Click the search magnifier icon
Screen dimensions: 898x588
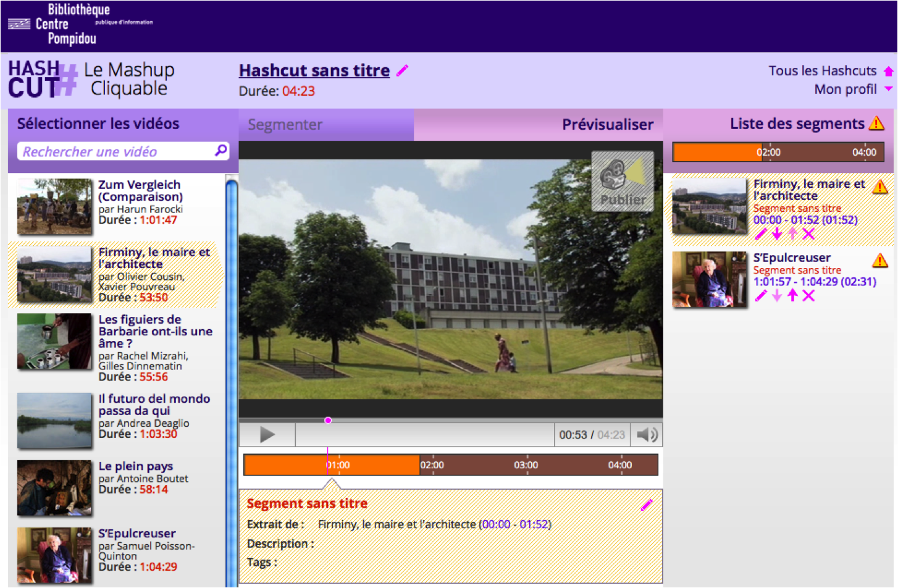[x=220, y=151]
